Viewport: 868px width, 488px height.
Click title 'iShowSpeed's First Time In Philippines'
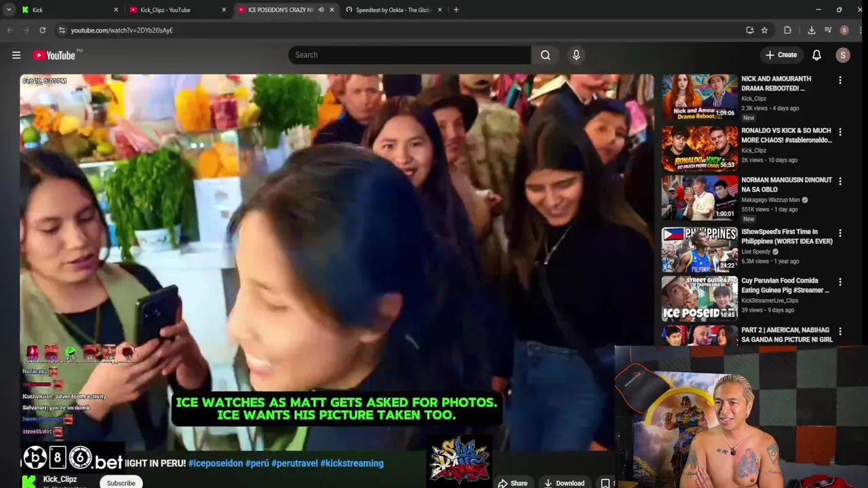coord(787,236)
